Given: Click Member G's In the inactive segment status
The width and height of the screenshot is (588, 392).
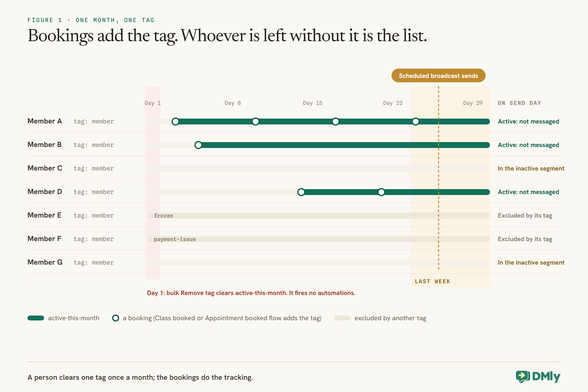Looking at the screenshot, I should click(531, 262).
